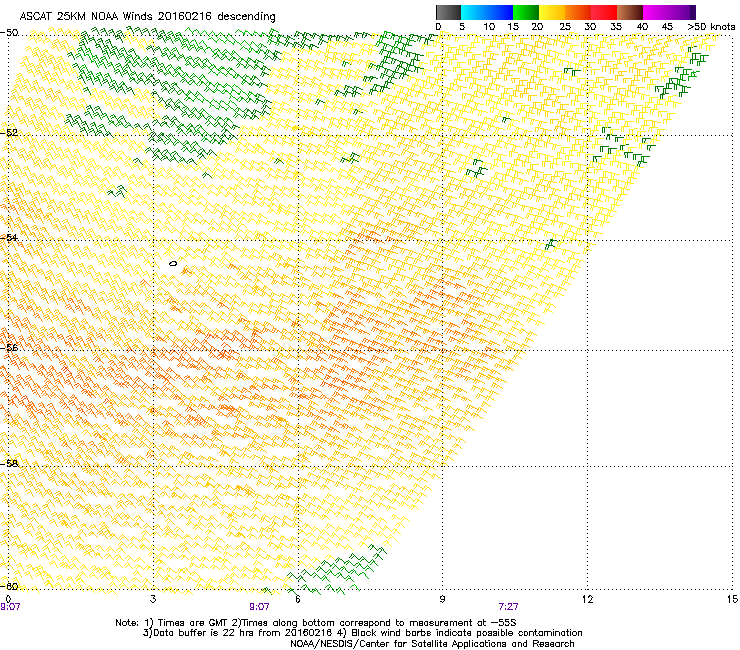Click the '-50' latitude axis label
This screenshot has width=740, height=650.
click(9, 33)
